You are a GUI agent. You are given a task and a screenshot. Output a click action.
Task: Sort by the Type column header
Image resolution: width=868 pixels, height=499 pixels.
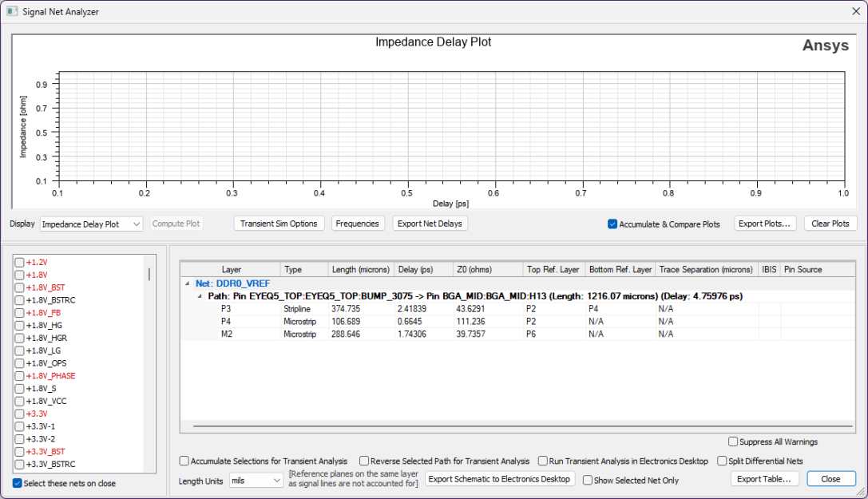click(304, 269)
